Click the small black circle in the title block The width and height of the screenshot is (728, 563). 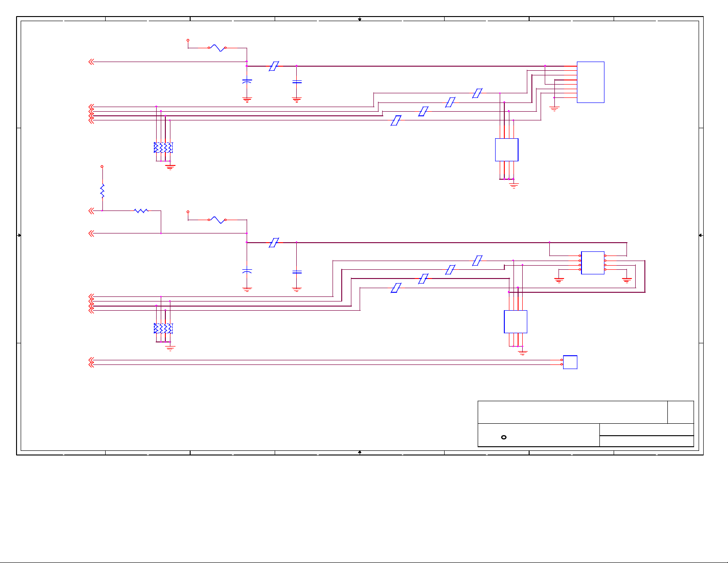(504, 437)
